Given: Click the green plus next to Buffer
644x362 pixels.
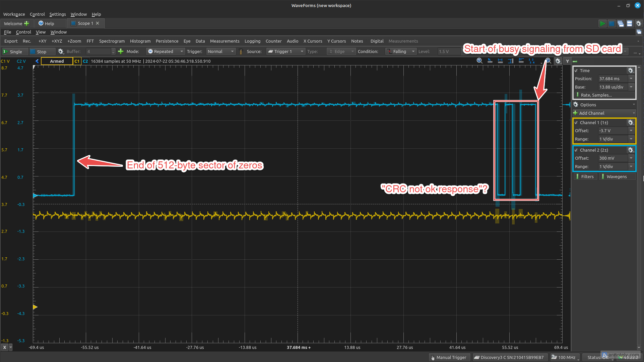Looking at the screenshot, I should tap(121, 51).
